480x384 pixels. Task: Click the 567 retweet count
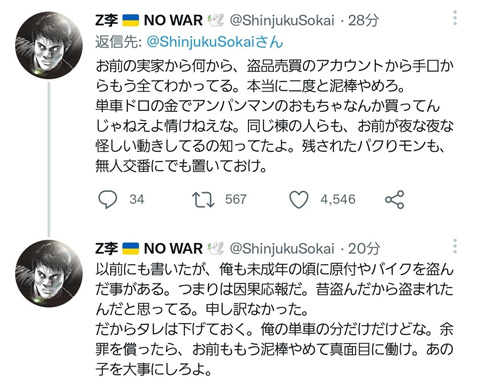click(236, 199)
